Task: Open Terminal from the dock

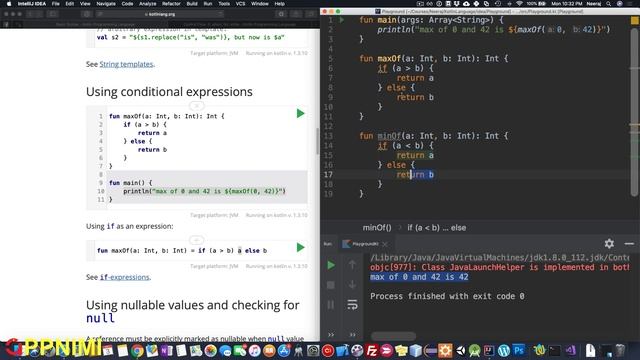Action: [555, 351]
